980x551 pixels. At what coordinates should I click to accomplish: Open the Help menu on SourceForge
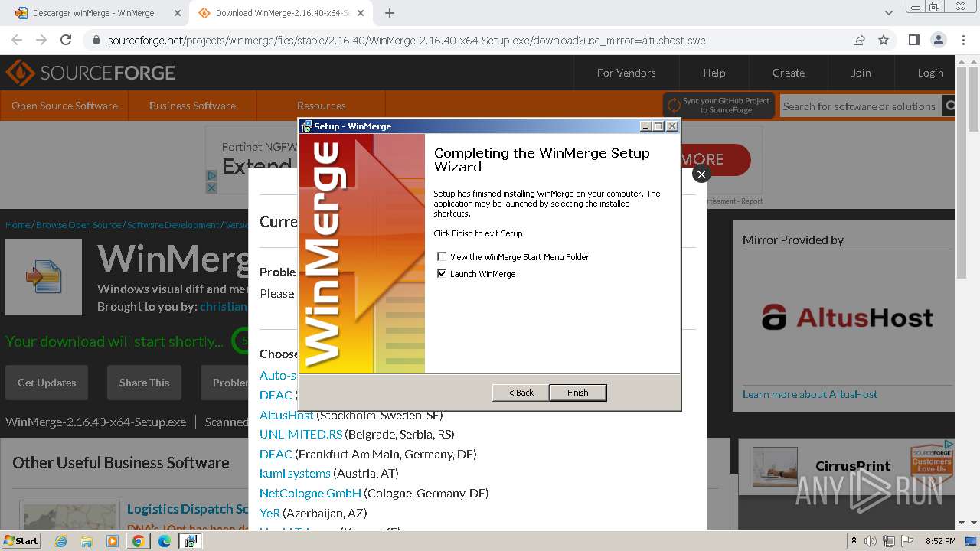click(x=714, y=73)
